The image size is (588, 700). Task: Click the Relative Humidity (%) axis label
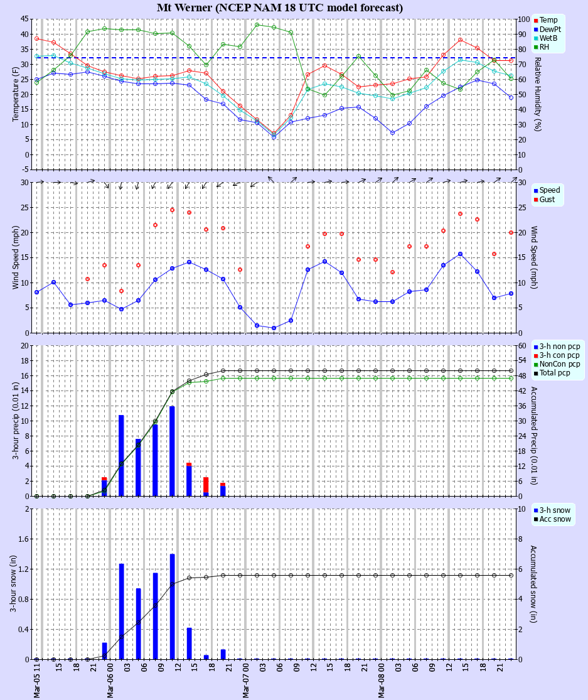537,94
